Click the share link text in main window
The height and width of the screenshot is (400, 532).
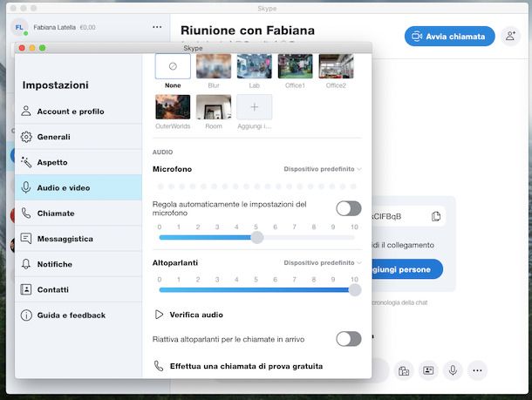(403, 245)
